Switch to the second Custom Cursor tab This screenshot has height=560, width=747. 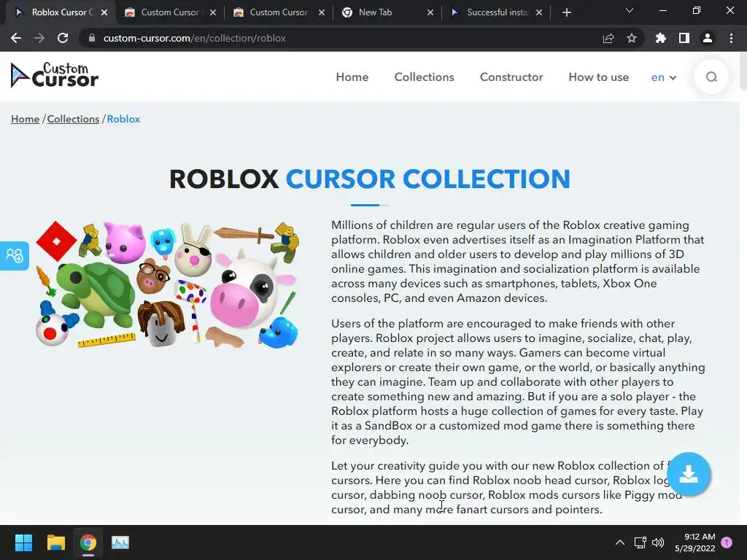click(169, 12)
